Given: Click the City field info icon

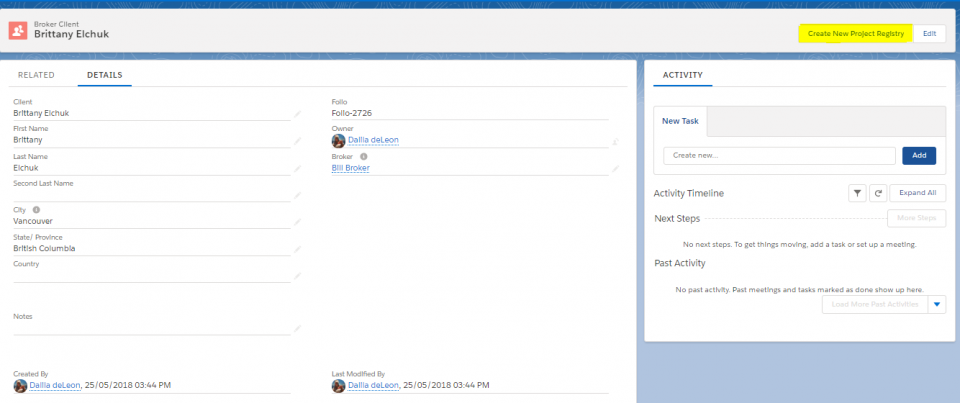Looking at the screenshot, I should 36,210.
